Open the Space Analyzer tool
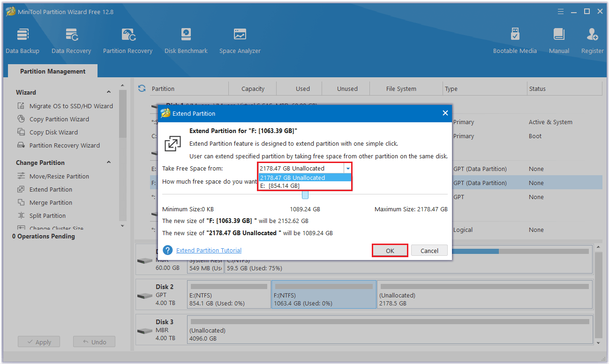 point(240,41)
